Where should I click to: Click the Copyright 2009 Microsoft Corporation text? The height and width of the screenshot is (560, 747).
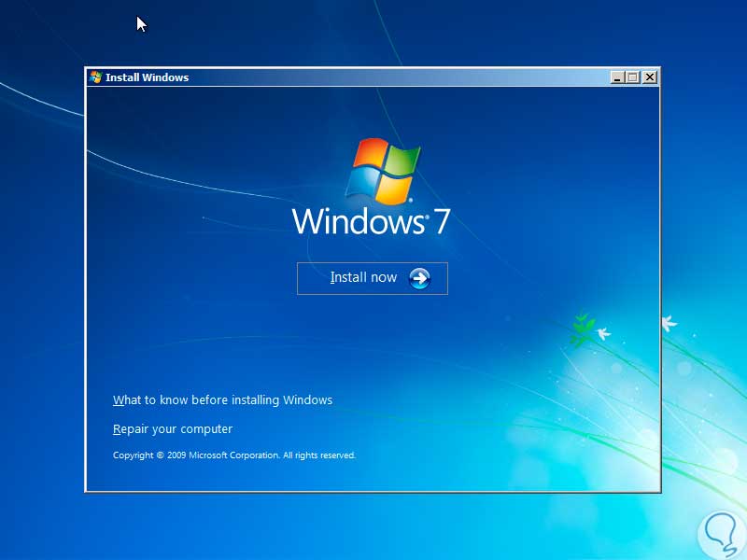click(x=234, y=455)
